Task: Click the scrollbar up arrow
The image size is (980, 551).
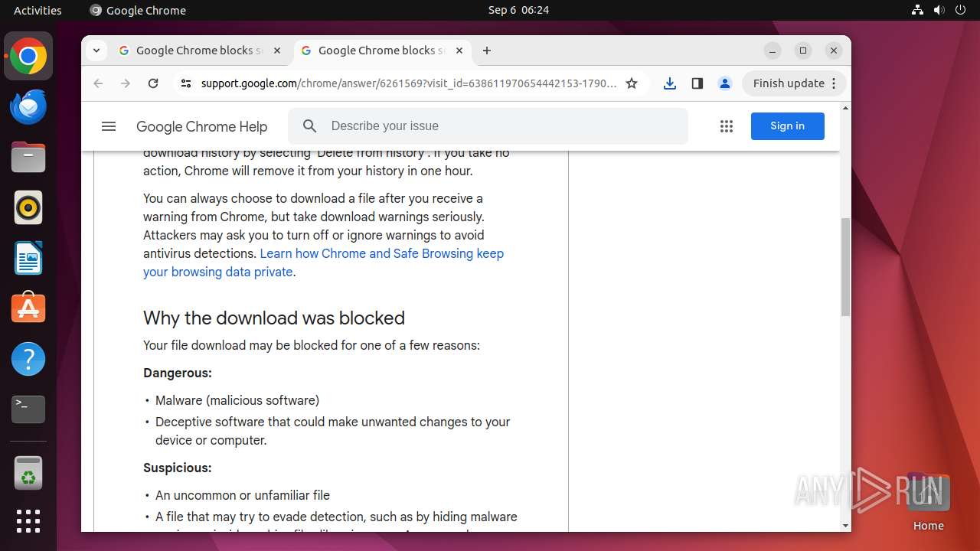Action: [x=845, y=108]
